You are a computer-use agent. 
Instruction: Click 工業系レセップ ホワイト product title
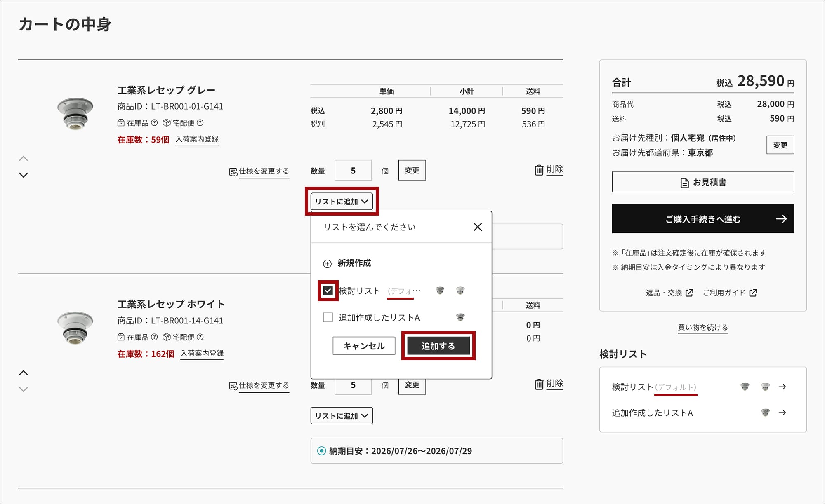[171, 305]
